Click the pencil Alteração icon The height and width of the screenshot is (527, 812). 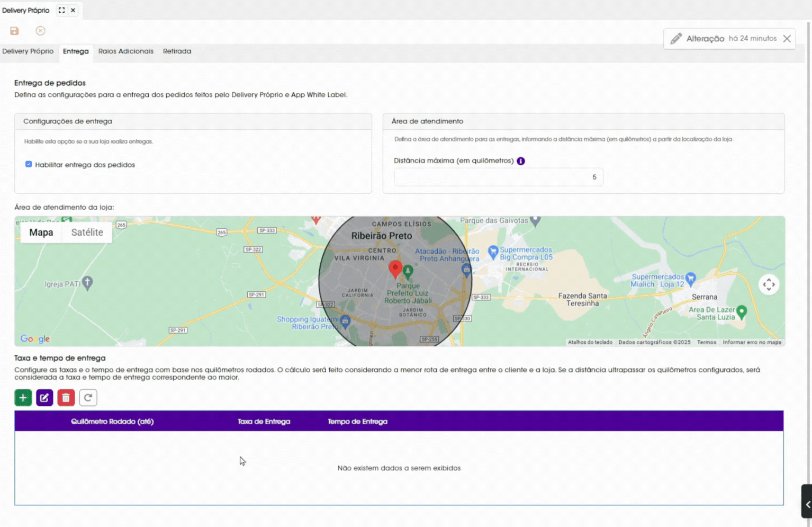[x=676, y=39]
